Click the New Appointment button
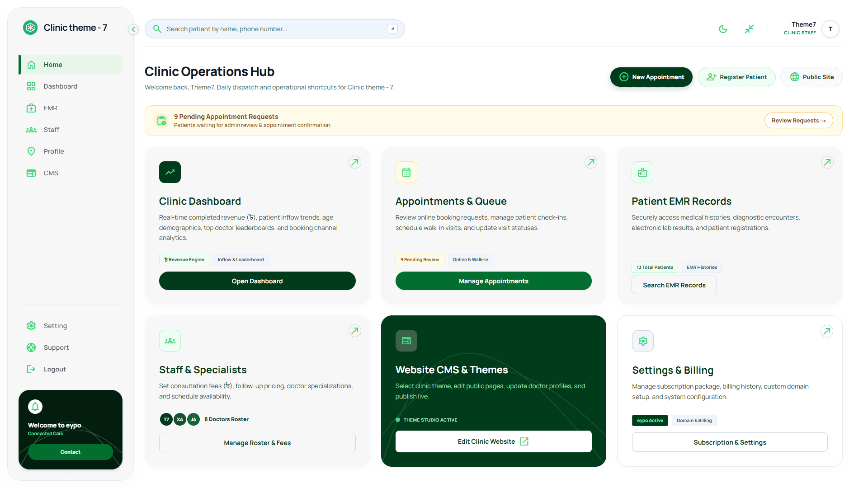This screenshot has width=868, height=488. pos(651,77)
